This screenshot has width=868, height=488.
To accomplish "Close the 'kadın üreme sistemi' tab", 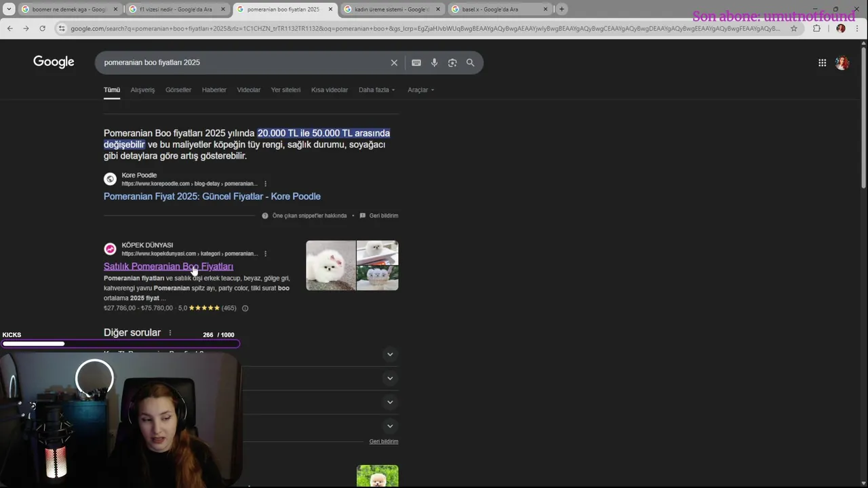I will point(437,9).
